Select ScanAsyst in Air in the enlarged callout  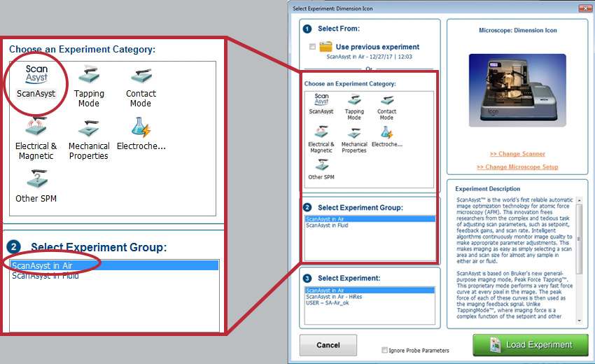114,265
